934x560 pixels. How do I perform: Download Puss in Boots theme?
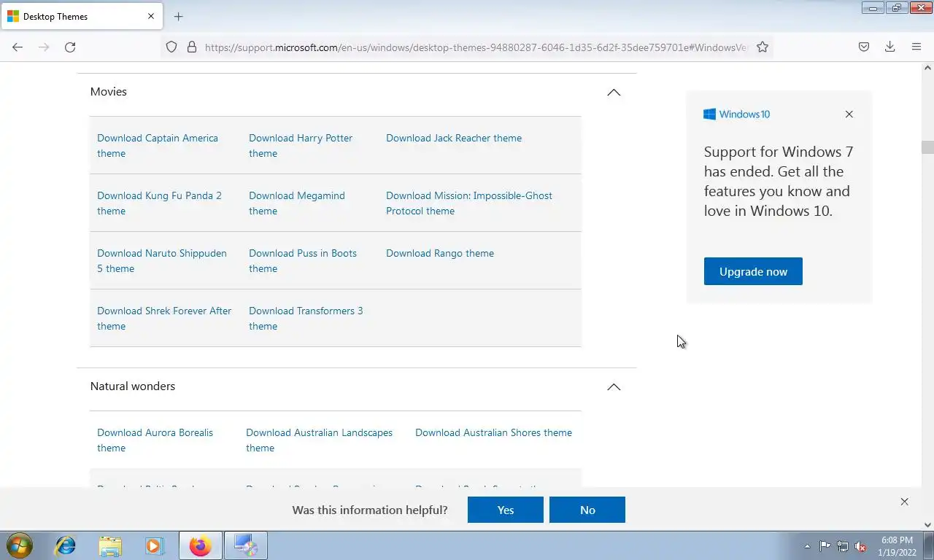tap(303, 260)
